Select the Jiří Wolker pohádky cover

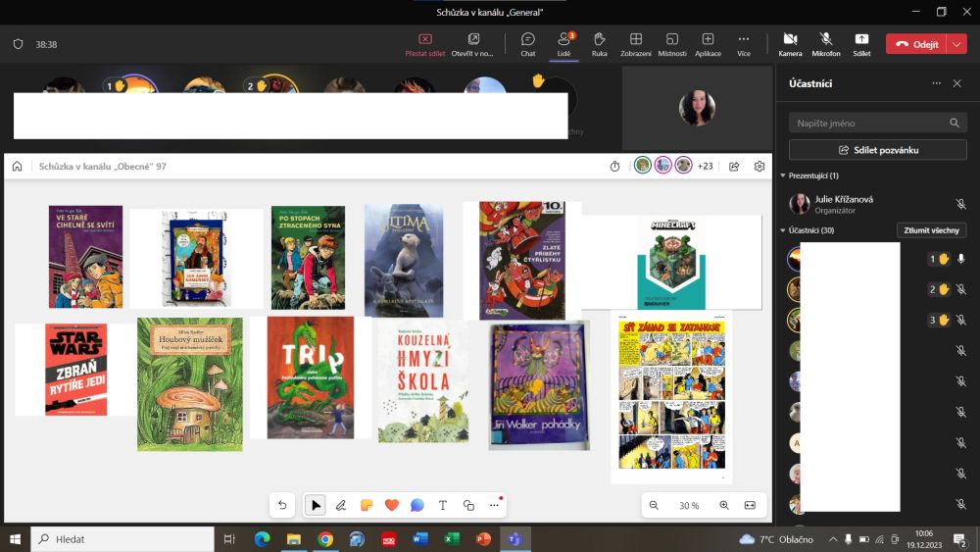coord(539,385)
